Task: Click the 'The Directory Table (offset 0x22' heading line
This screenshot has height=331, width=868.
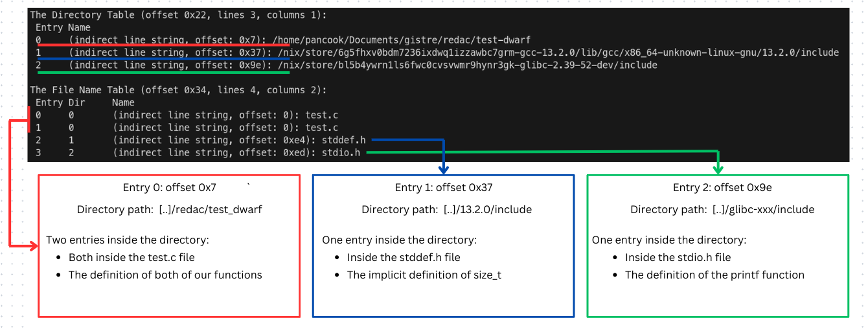Action: tap(179, 15)
